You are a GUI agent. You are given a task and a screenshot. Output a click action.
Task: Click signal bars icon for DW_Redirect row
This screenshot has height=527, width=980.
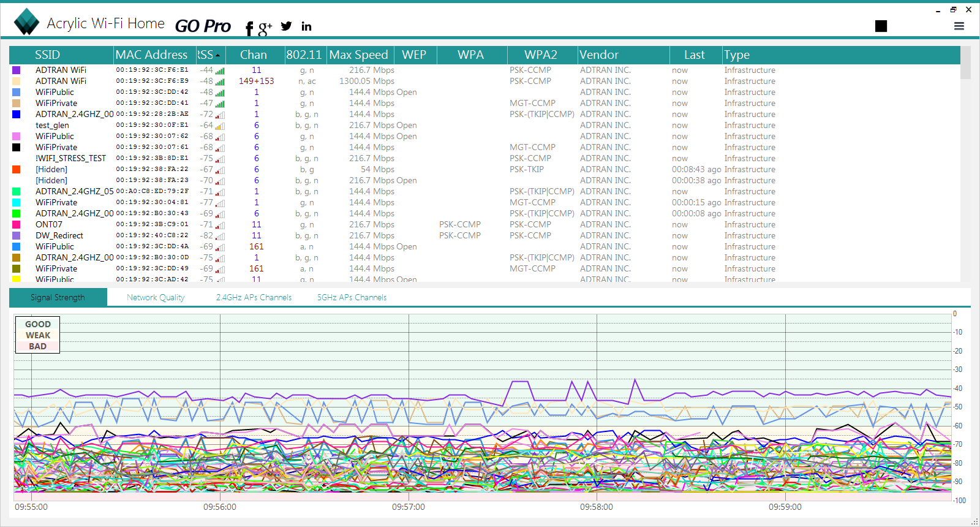pos(220,236)
